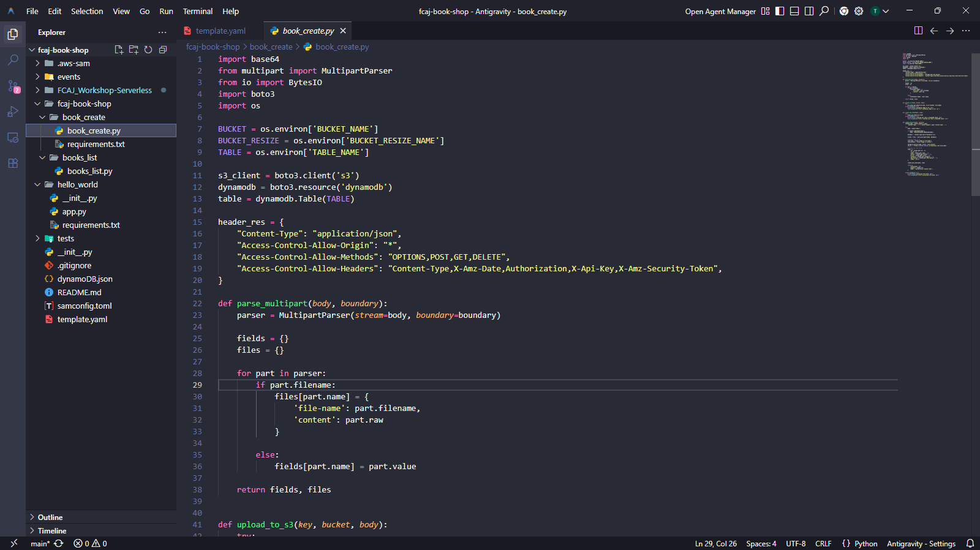Collapse the fcaj-book-shop root section
This screenshot has width=980, height=550.
63,50
